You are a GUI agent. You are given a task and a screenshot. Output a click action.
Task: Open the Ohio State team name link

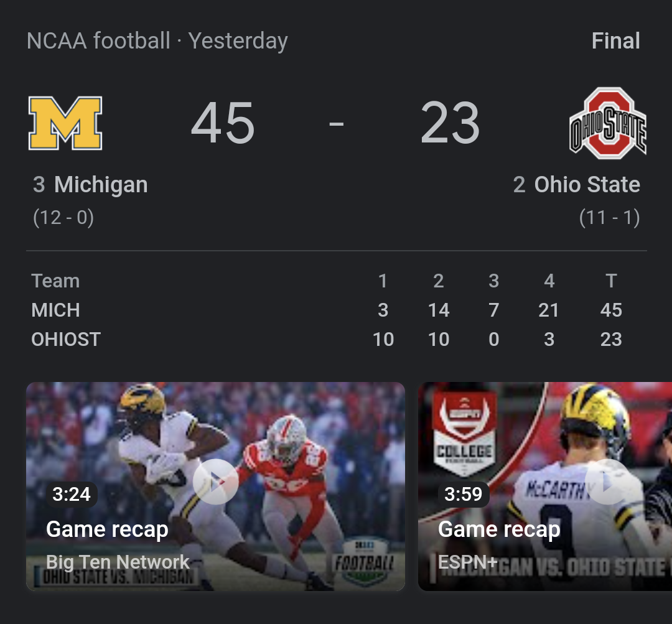pos(587,185)
